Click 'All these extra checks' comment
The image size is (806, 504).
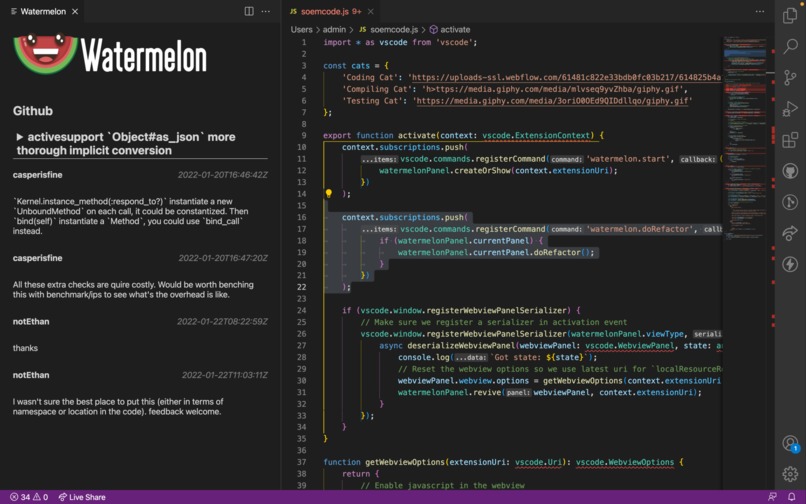pos(133,290)
